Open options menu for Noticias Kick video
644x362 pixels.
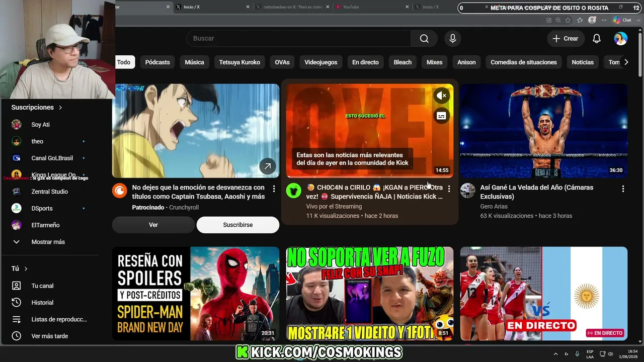449,189
